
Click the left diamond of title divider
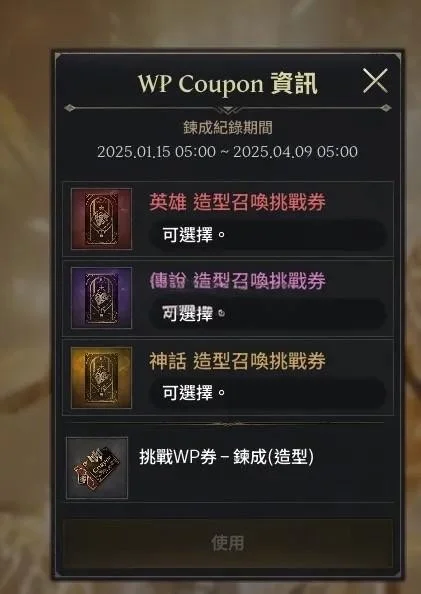click(70, 108)
